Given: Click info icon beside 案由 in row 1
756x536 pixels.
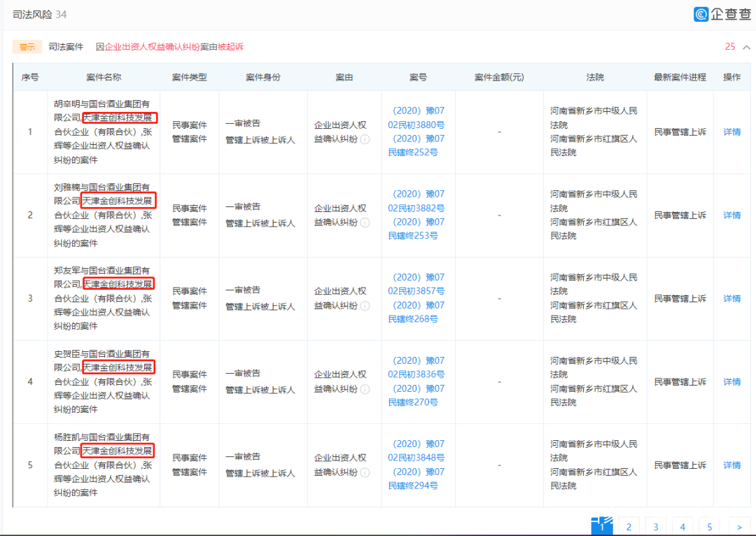Looking at the screenshot, I should point(365,139).
